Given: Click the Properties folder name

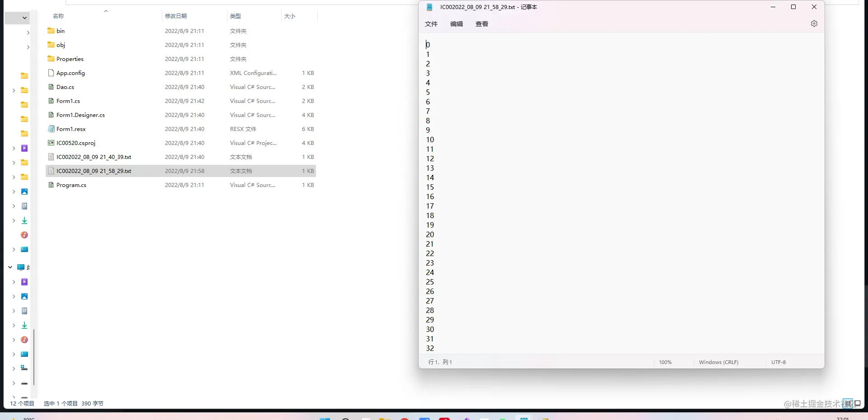Looking at the screenshot, I should coord(70,59).
